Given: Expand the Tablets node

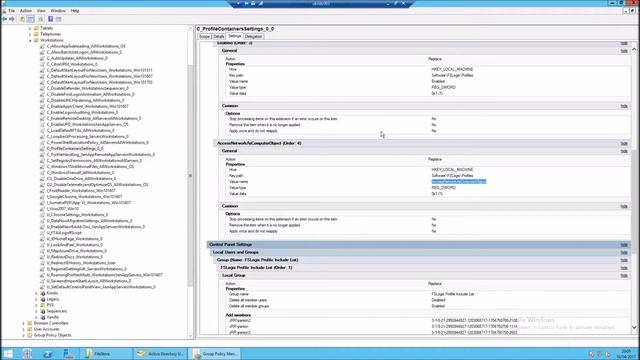Looking at the screenshot, I should point(30,28).
